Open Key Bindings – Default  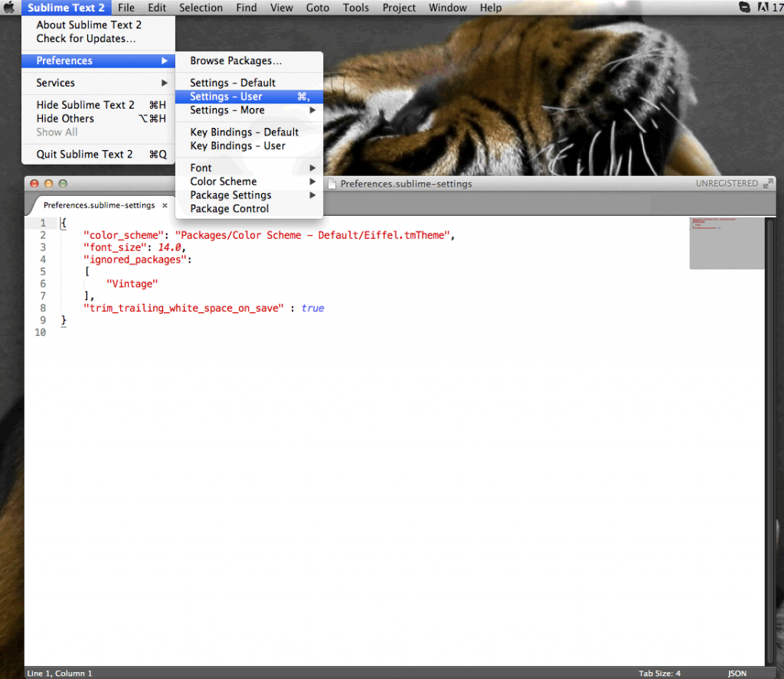(244, 132)
